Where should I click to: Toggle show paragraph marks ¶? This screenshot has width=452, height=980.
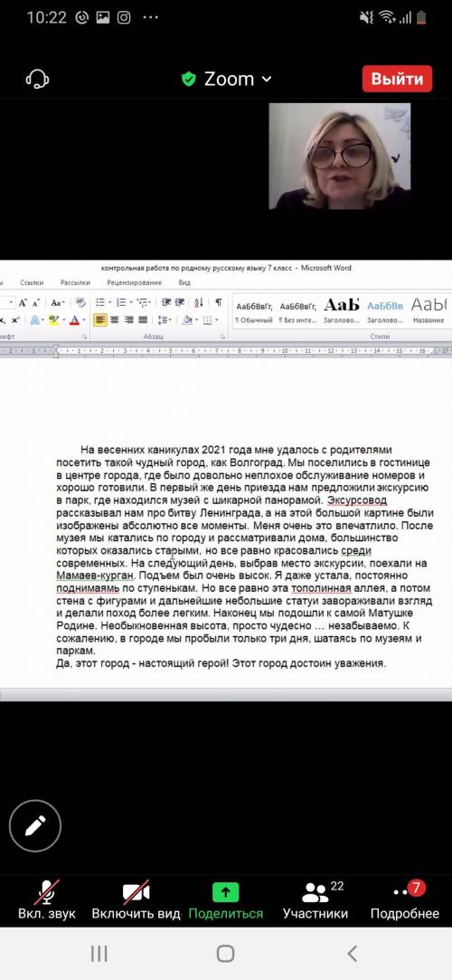[219, 302]
